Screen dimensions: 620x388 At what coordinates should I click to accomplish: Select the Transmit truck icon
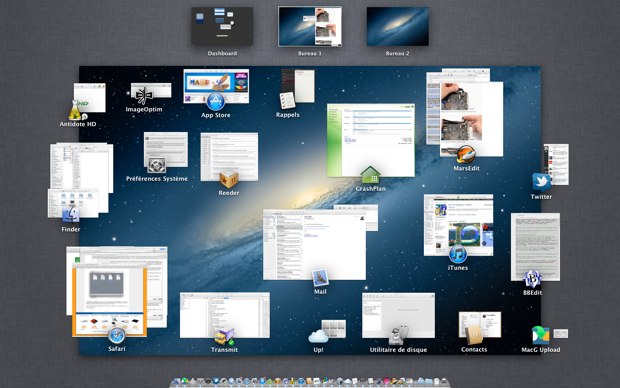224,337
